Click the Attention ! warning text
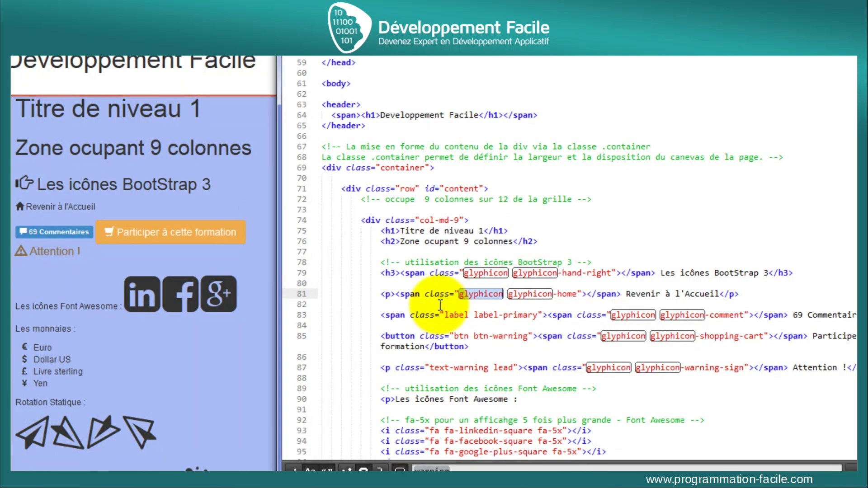868x488 pixels. pos(55,251)
